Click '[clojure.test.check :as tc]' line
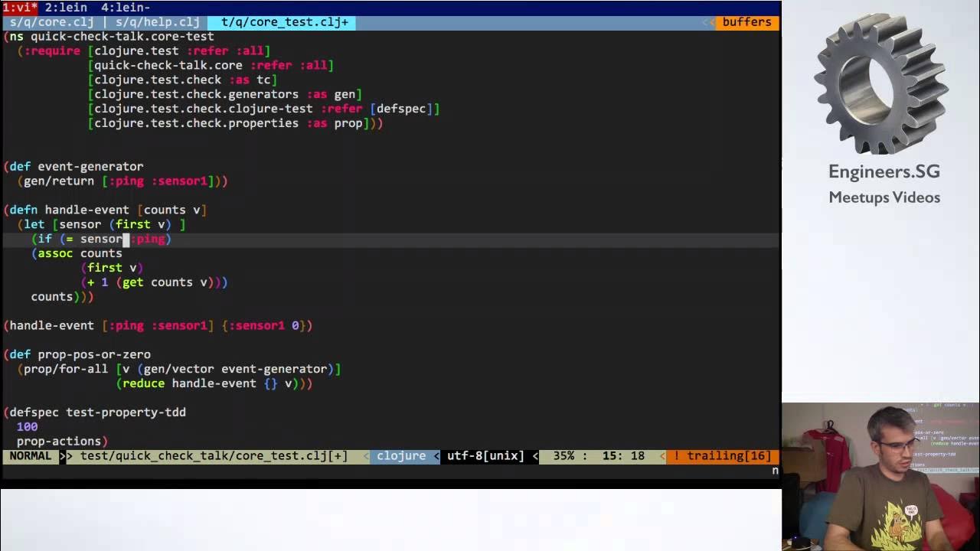The width and height of the screenshot is (980, 551). pyautogui.click(x=182, y=80)
